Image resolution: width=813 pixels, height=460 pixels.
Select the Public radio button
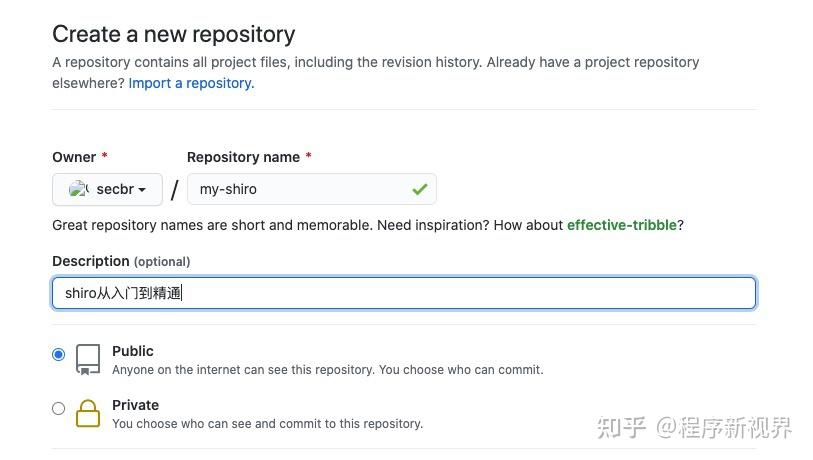(x=59, y=354)
